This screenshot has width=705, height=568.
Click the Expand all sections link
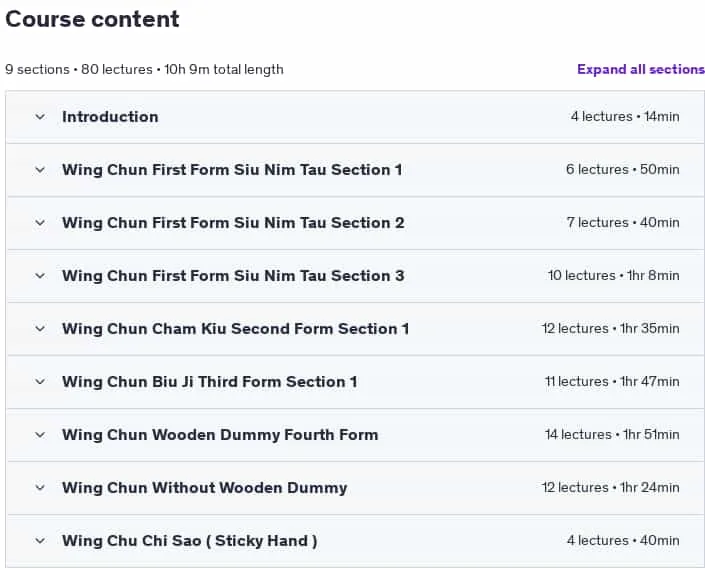(641, 69)
